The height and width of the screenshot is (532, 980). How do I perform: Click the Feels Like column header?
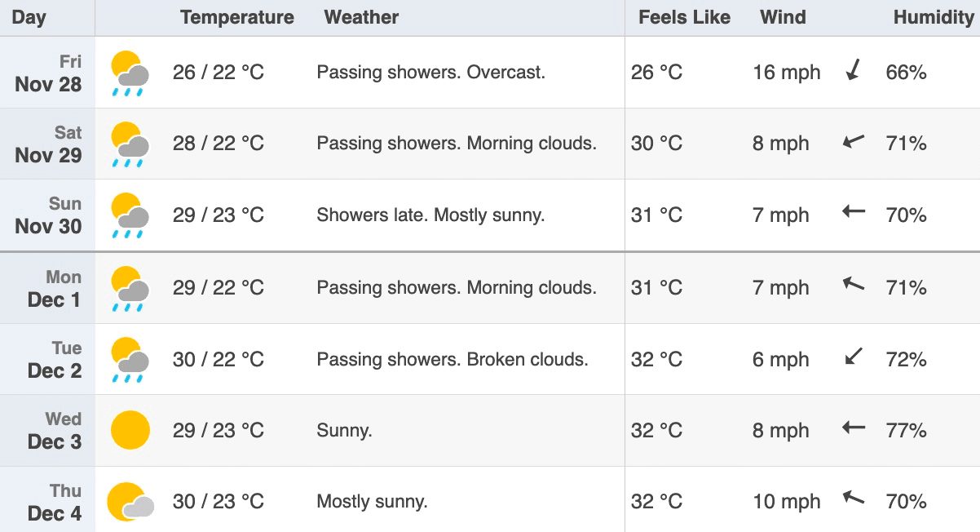click(685, 17)
